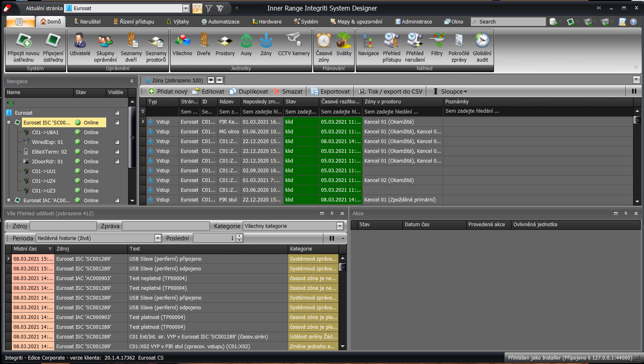
Task: Collapse the Eurosat ISC tree node
Action: (9, 122)
